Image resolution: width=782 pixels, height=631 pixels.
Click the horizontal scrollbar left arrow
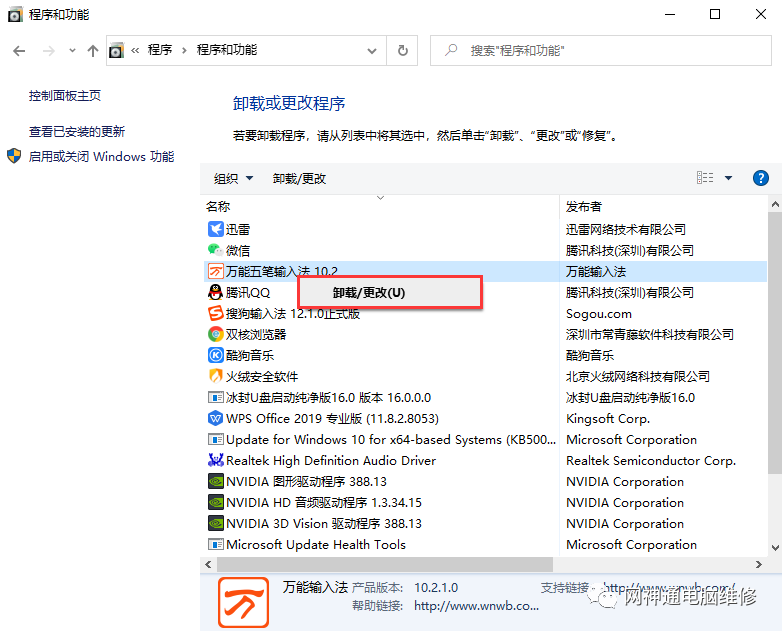tap(208, 564)
